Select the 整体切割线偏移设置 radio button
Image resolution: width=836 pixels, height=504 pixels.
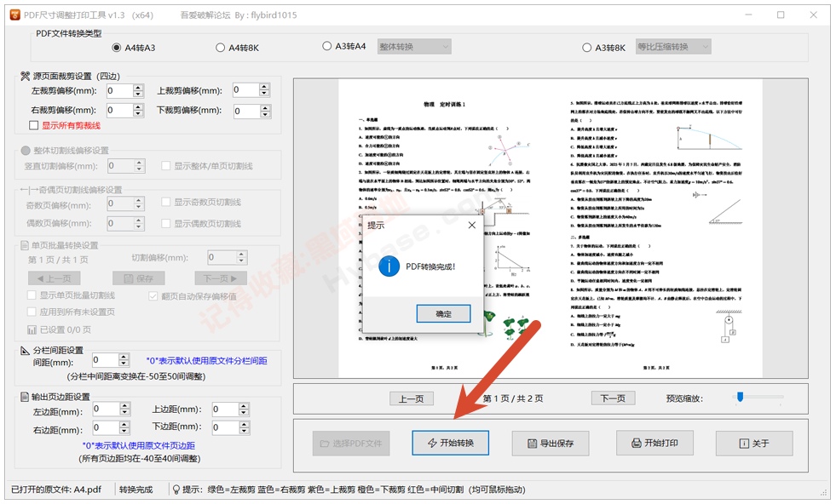click(x=25, y=151)
